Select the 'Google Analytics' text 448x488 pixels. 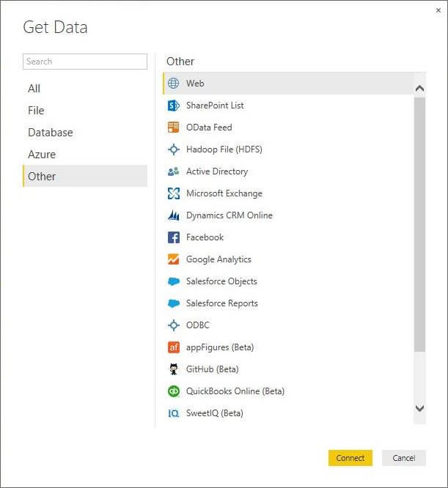pyautogui.click(x=219, y=259)
